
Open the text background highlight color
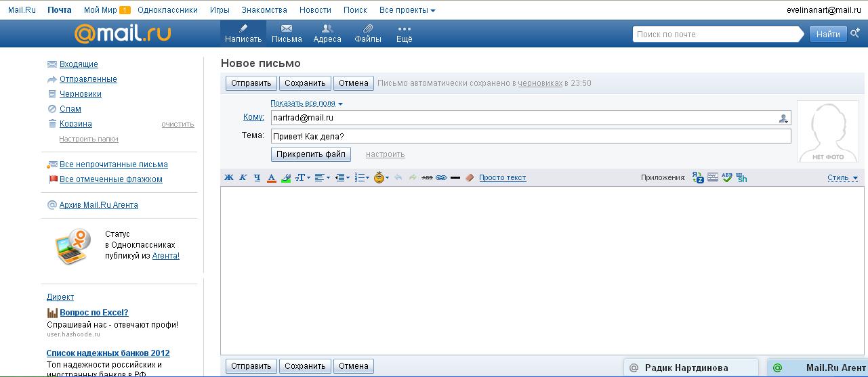point(286,177)
